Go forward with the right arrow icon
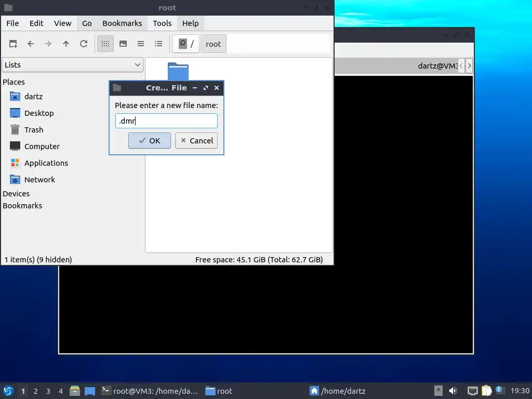This screenshot has height=399, width=532. (48, 44)
